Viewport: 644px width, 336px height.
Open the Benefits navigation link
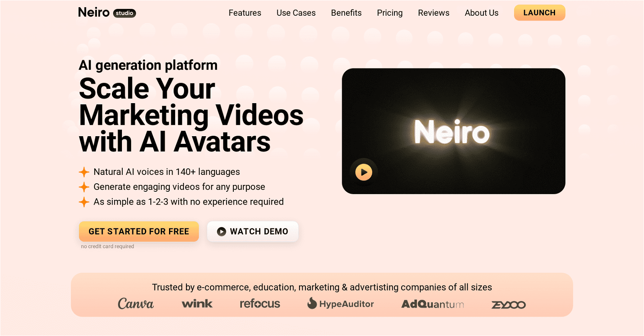click(346, 13)
